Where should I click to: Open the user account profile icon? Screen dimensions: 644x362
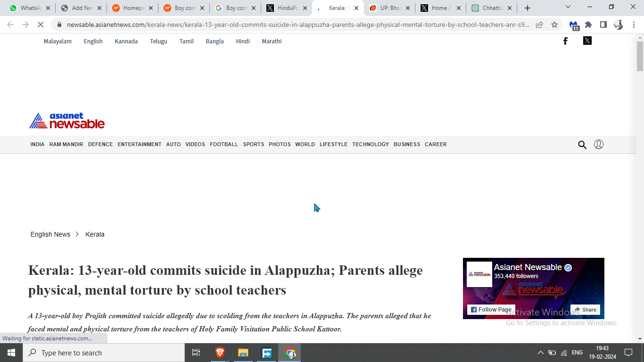pos(599,144)
